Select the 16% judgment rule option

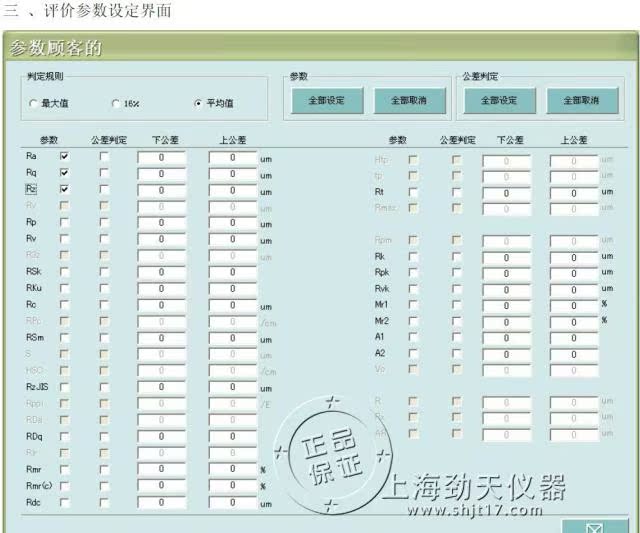click(x=115, y=103)
